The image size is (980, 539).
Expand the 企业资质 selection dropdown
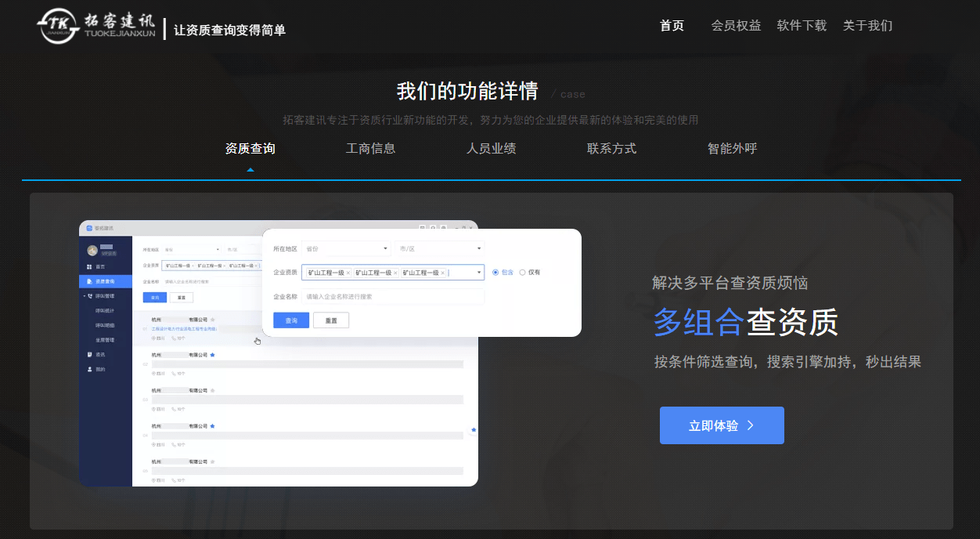coord(479,273)
